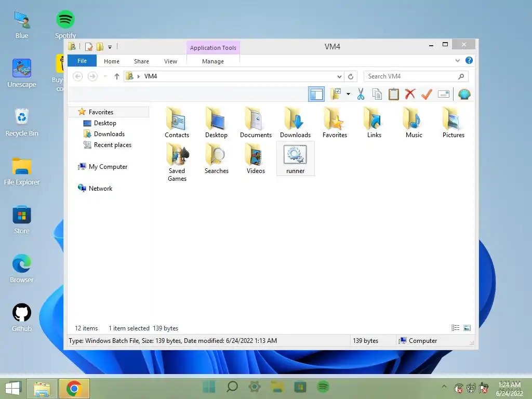Image resolution: width=532 pixels, height=399 pixels.
Task: Select the Favorites folder in file pane
Action: [335, 123]
